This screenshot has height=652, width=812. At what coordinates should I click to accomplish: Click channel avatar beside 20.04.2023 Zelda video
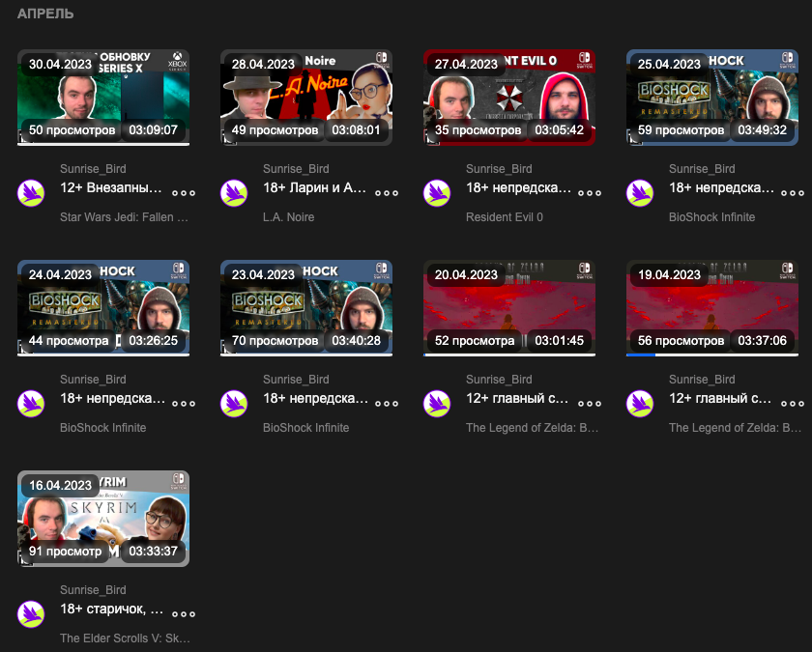437,404
